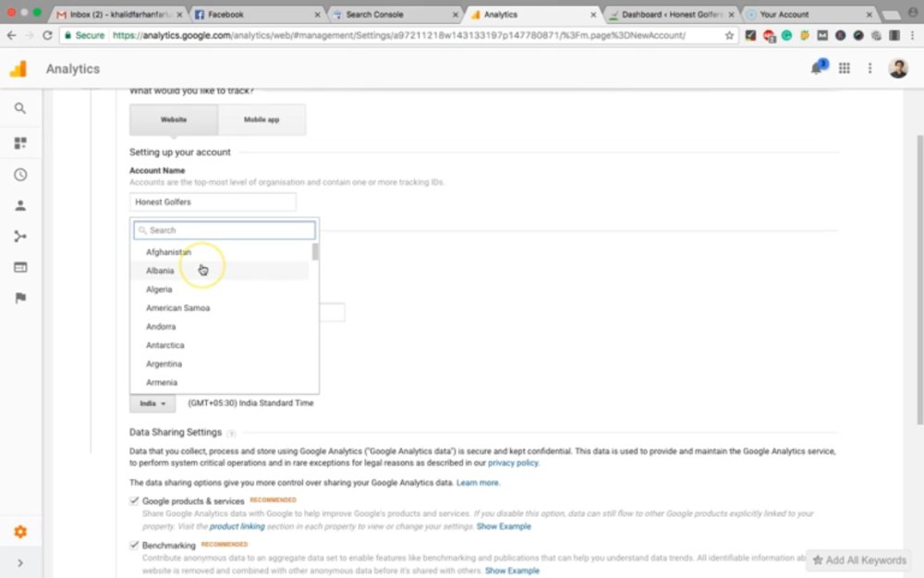
Task: Open the Customisation dashboards sidebar icon
Action: pos(20,143)
